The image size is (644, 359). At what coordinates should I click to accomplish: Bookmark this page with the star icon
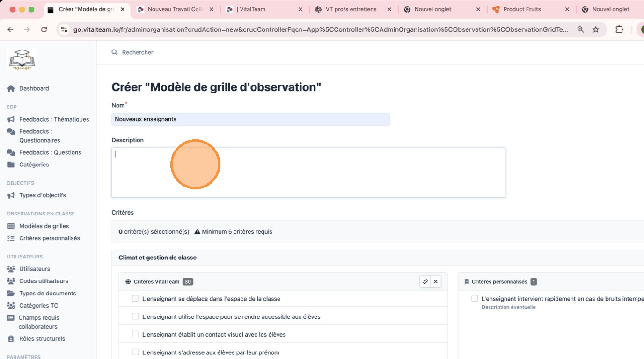pyautogui.click(x=596, y=29)
